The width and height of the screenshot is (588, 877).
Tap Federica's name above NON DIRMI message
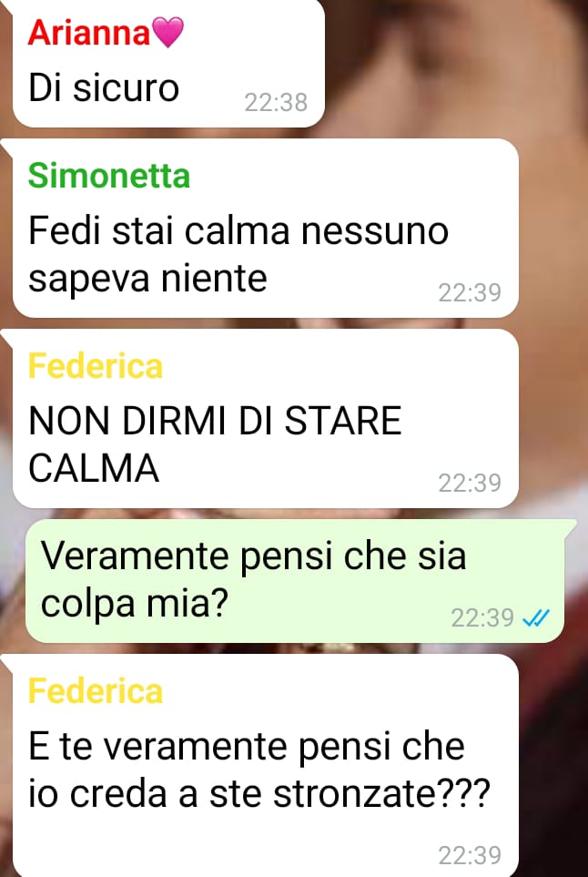[95, 366]
